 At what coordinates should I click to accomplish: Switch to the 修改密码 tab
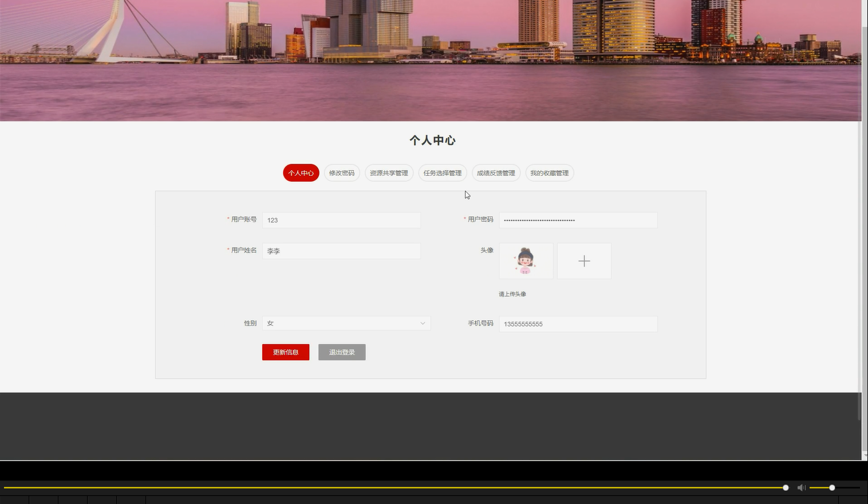341,172
